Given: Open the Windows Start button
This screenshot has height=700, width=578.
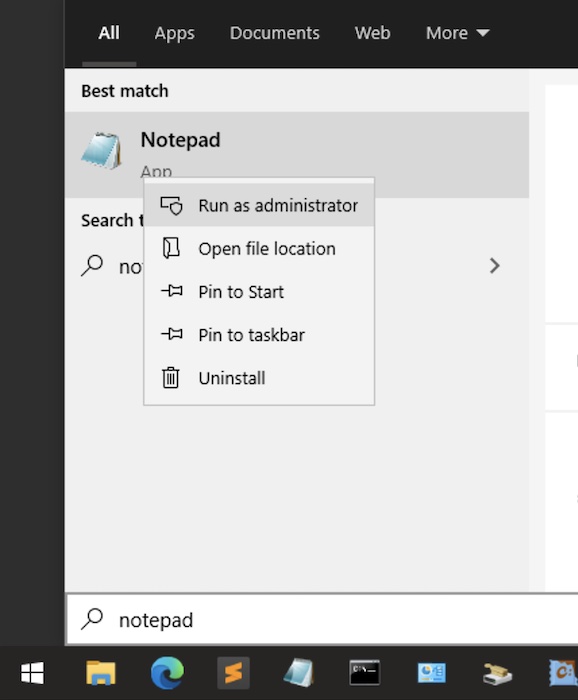Looking at the screenshot, I should (33, 673).
